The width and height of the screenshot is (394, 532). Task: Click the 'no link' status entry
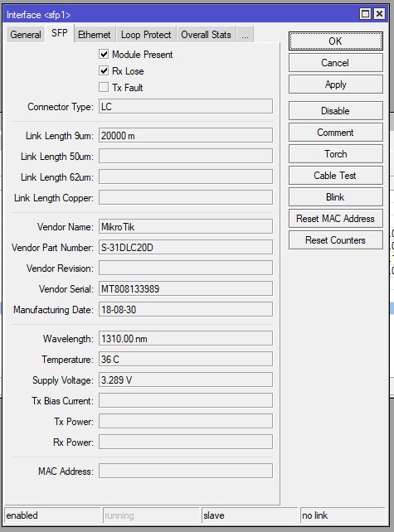[x=343, y=515]
